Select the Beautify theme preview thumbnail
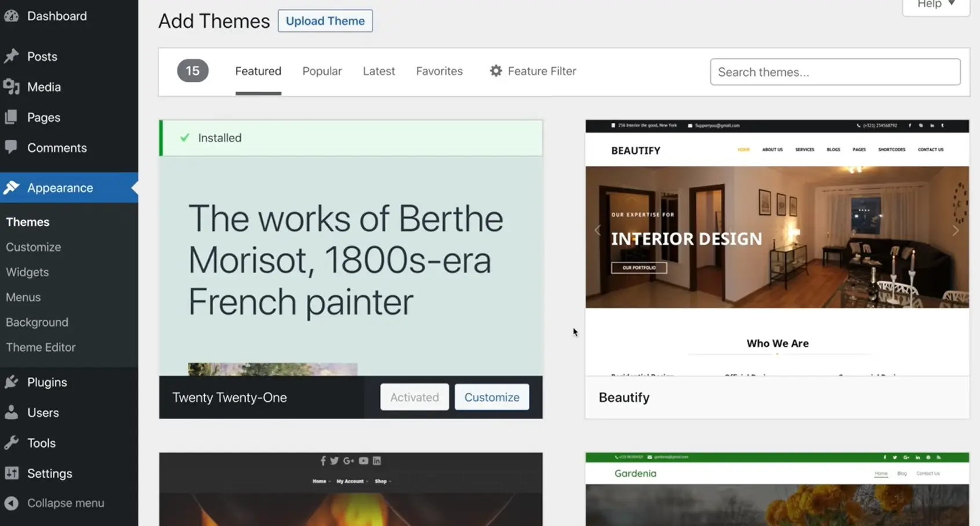The image size is (980, 526). coord(776,248)
